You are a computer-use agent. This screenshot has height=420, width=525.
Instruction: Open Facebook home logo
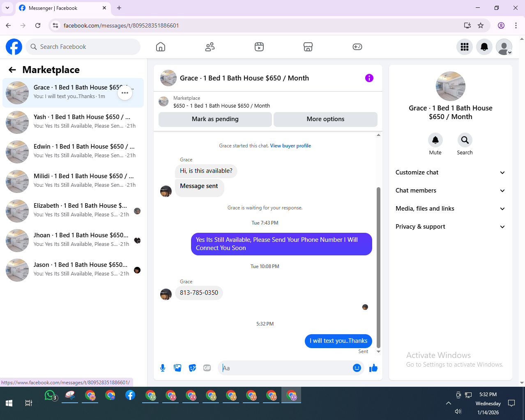(14, 47)
